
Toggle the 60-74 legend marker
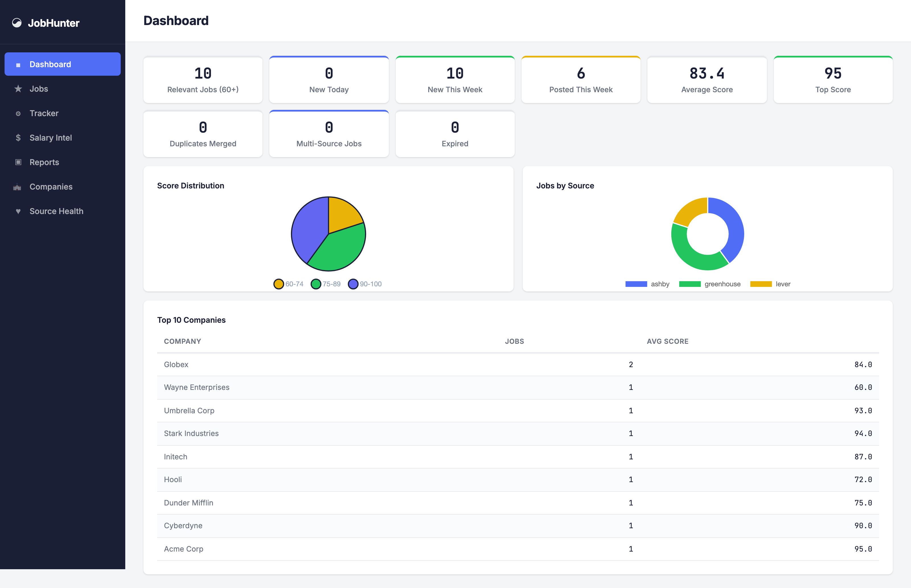(279, 284)
